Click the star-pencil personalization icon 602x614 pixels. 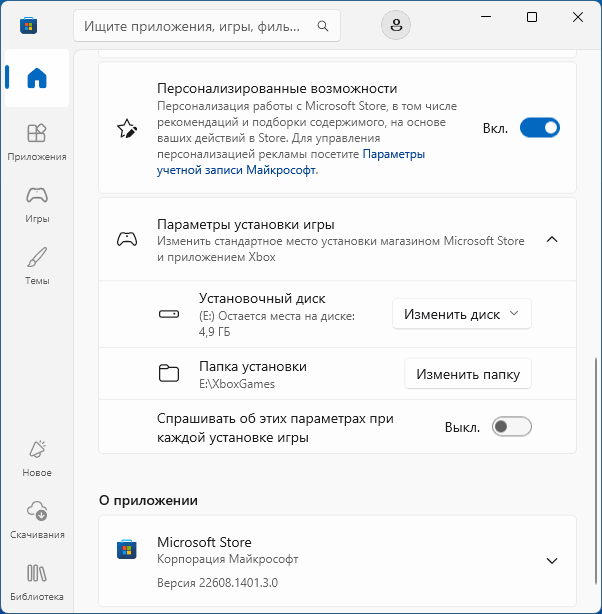[x=127, y=129]
